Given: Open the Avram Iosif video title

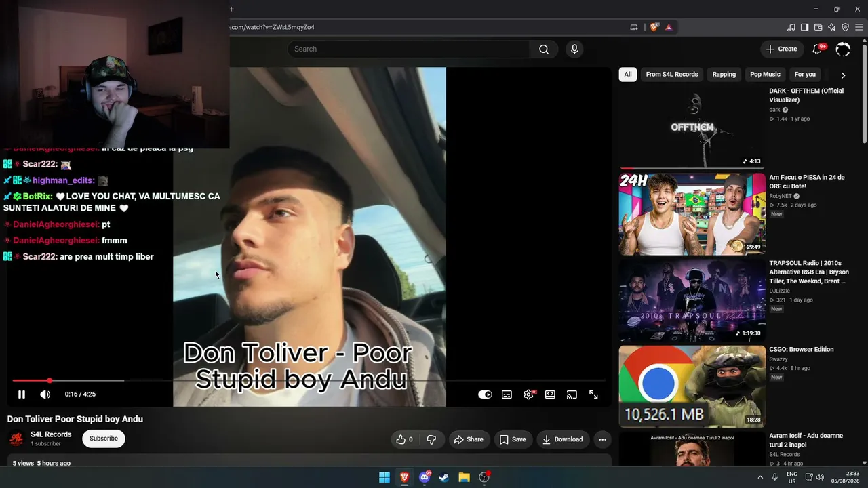Looking at the screenshot, I should [806, 441].
